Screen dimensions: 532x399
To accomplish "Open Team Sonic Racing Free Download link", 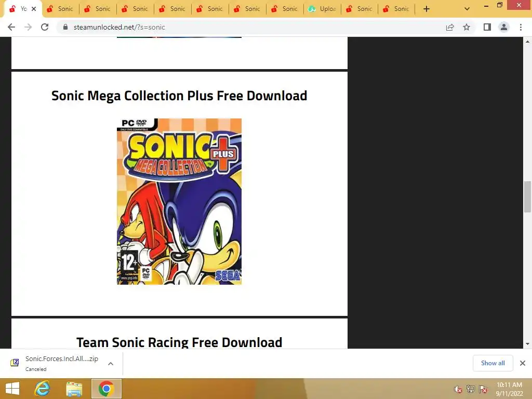I will pos(179,342).
